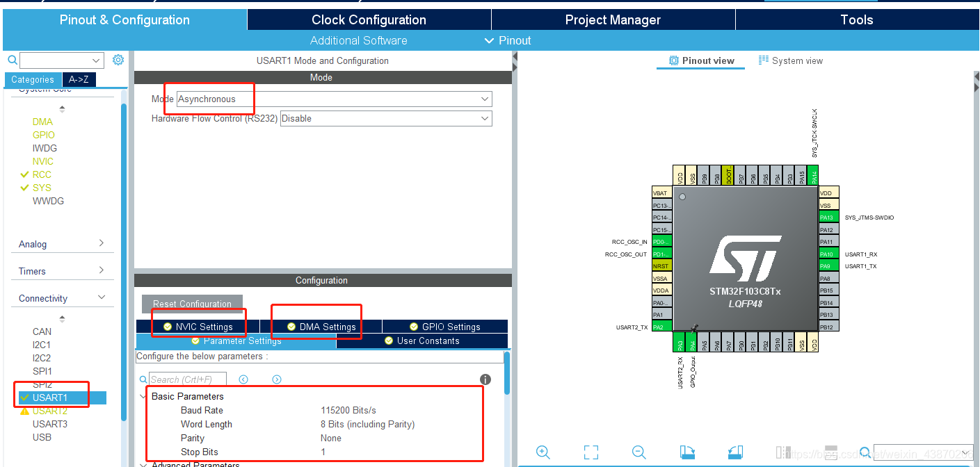Select pin PA1 on the chip

click(x=661, y=315)
